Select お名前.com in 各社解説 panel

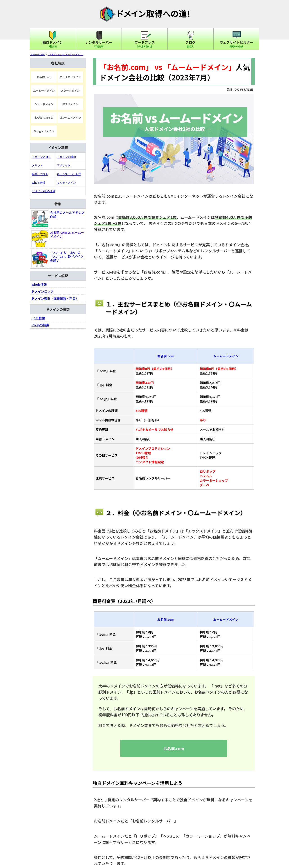(44, 77)
